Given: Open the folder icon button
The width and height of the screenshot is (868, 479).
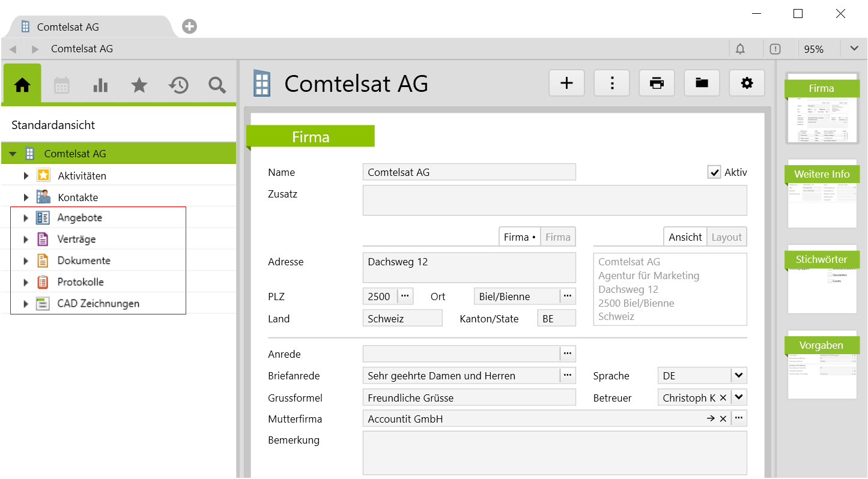Looking at the screenshot, I should (x=702, y=83).
